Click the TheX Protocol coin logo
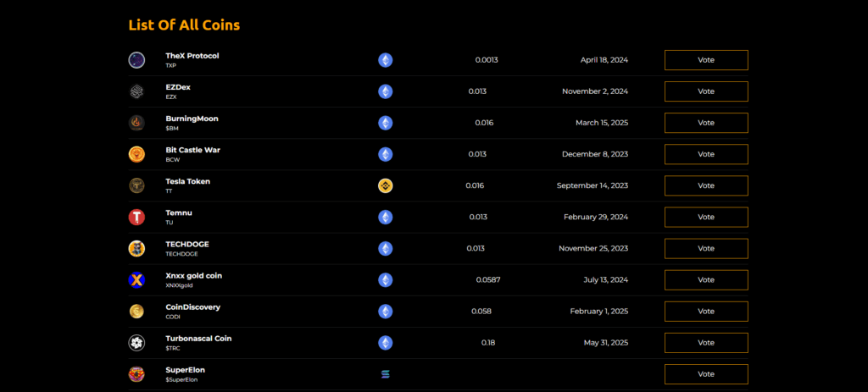Image resolution: width=868 pixels, height=392 pixels. (136, 60)
